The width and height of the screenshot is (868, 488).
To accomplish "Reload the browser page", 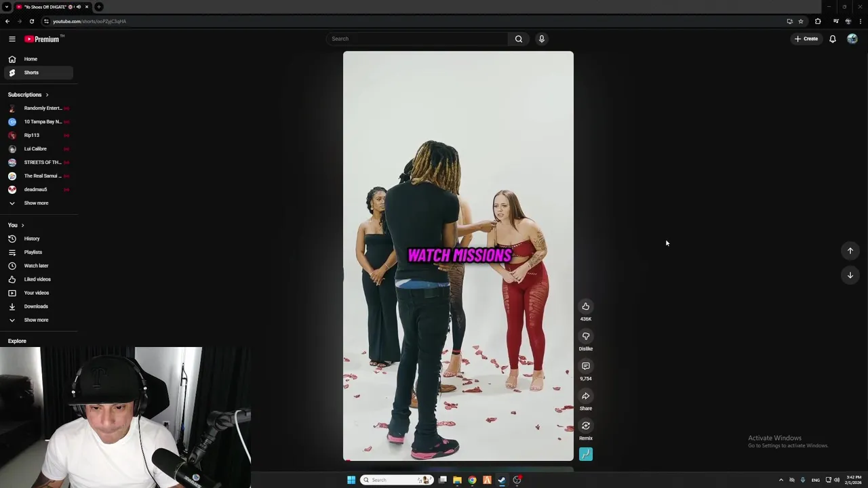I will coord(32,21).
